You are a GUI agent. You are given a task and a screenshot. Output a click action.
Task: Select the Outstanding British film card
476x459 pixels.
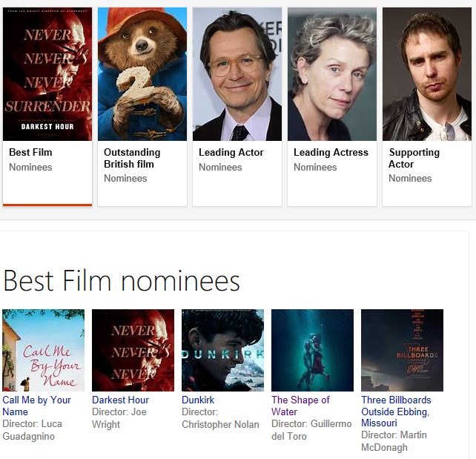pyautogui.click(x=142, y=107)
